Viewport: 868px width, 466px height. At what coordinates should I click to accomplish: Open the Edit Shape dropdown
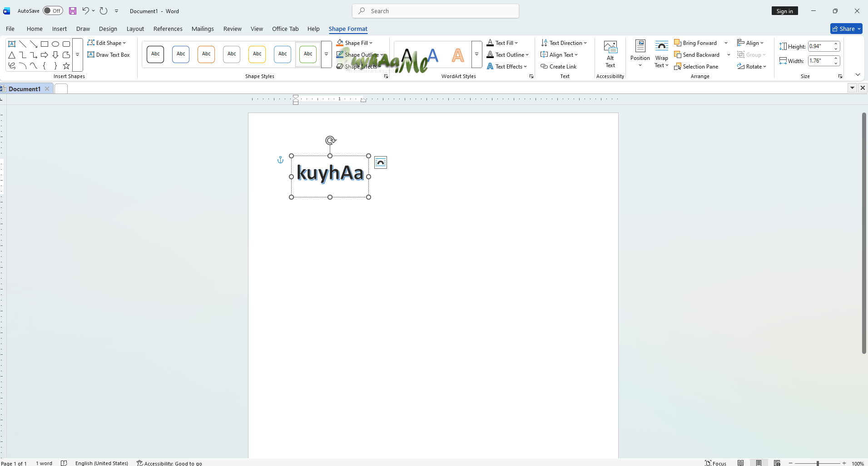point(107,43)
